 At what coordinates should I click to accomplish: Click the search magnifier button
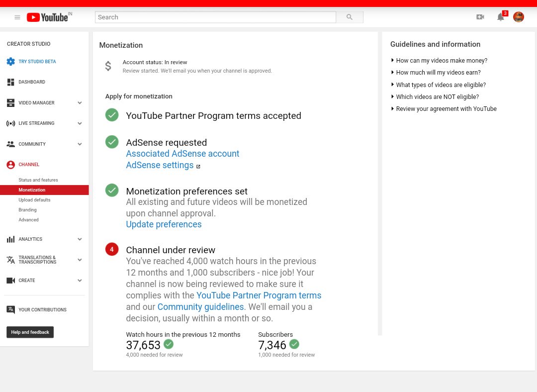(350, 17)
